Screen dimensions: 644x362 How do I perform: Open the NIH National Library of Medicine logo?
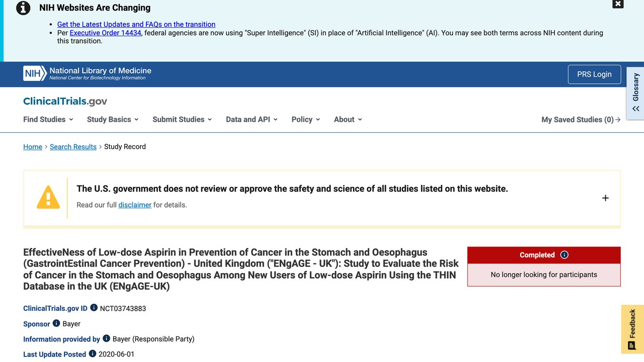(88, 73)
